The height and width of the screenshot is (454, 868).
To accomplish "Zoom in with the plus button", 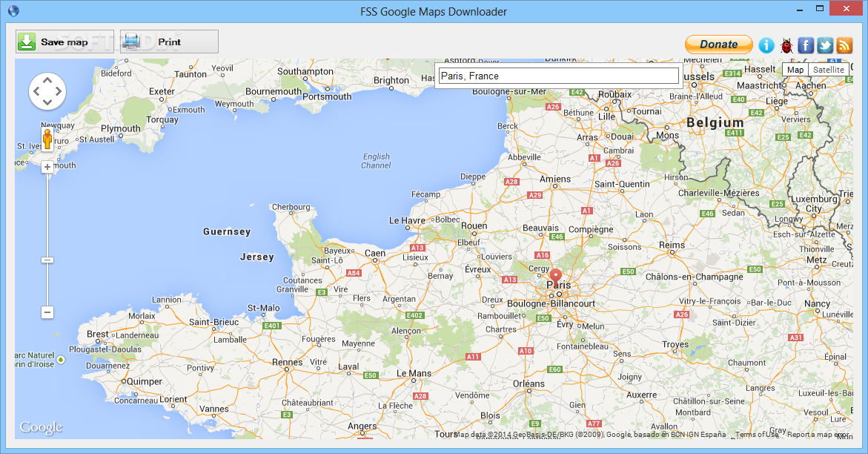I will [47, 167].
